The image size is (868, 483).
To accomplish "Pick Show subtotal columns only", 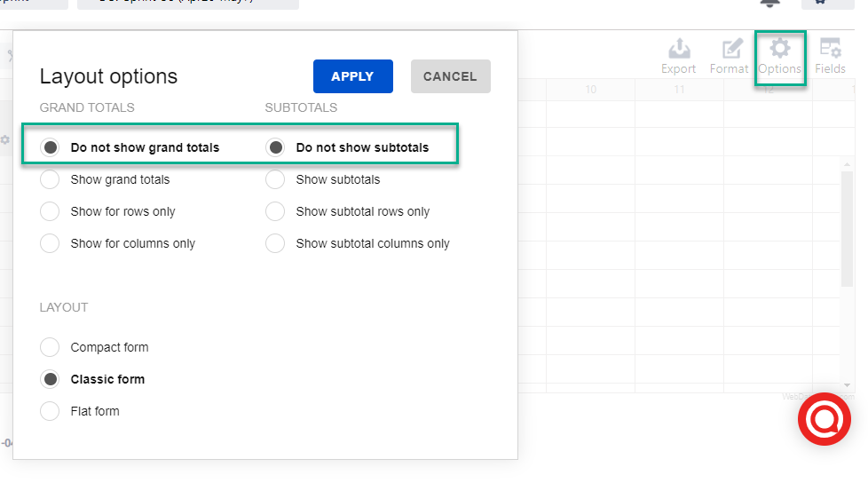I will tap(276, 243).
